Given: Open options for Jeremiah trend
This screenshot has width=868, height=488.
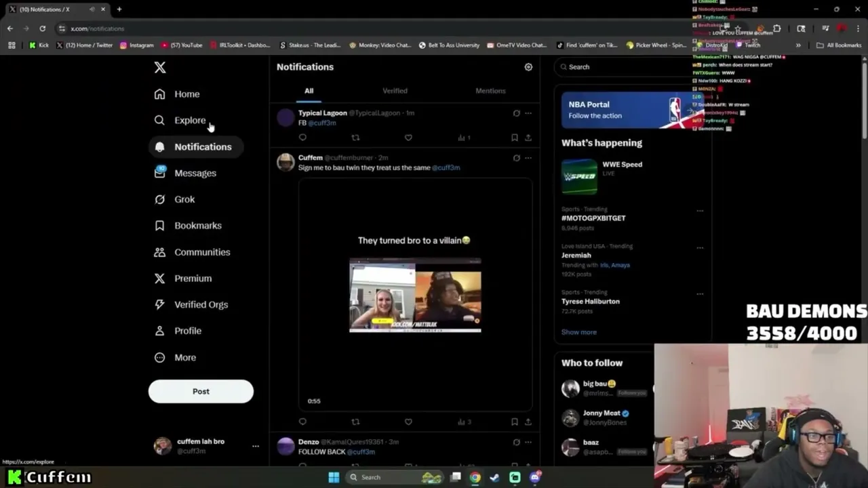Looking at the screenshot, I should [x=700, y=247].
